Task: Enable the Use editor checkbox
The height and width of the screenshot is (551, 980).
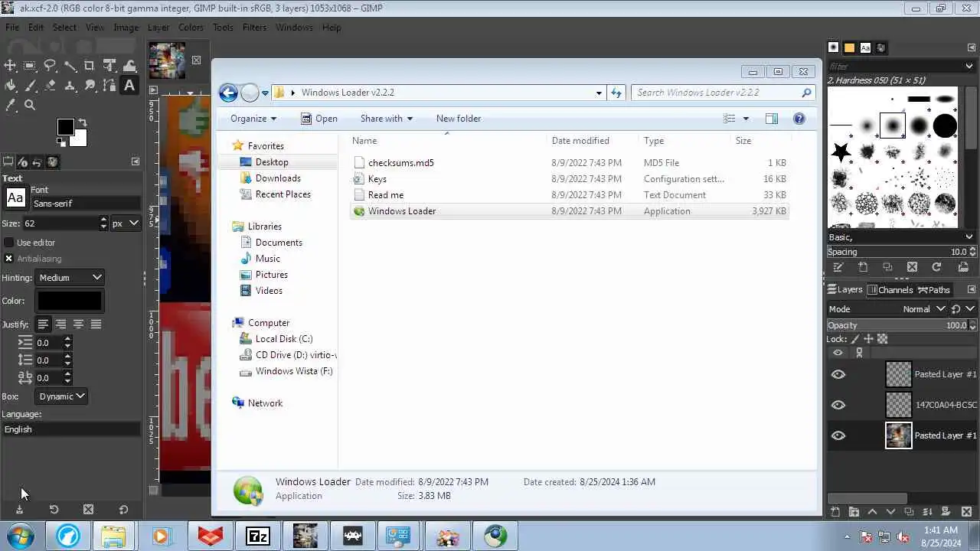Action: tap(9, 243)
